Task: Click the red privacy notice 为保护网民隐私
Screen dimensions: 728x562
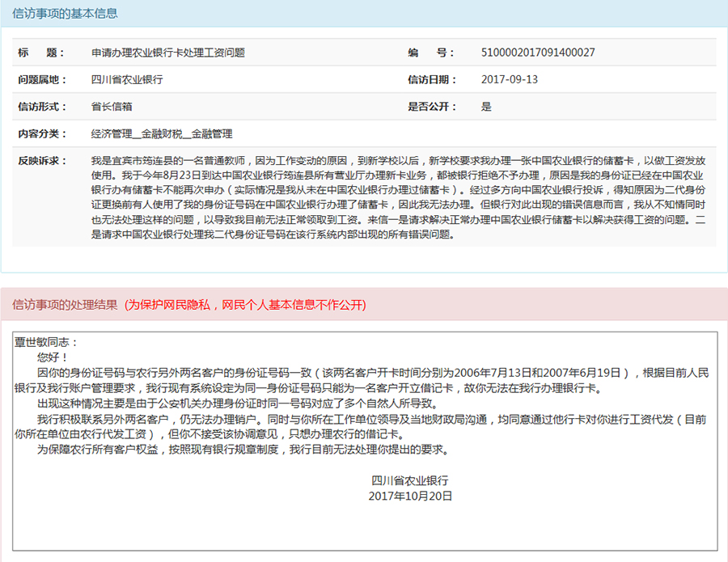Action: pos(245,305)
